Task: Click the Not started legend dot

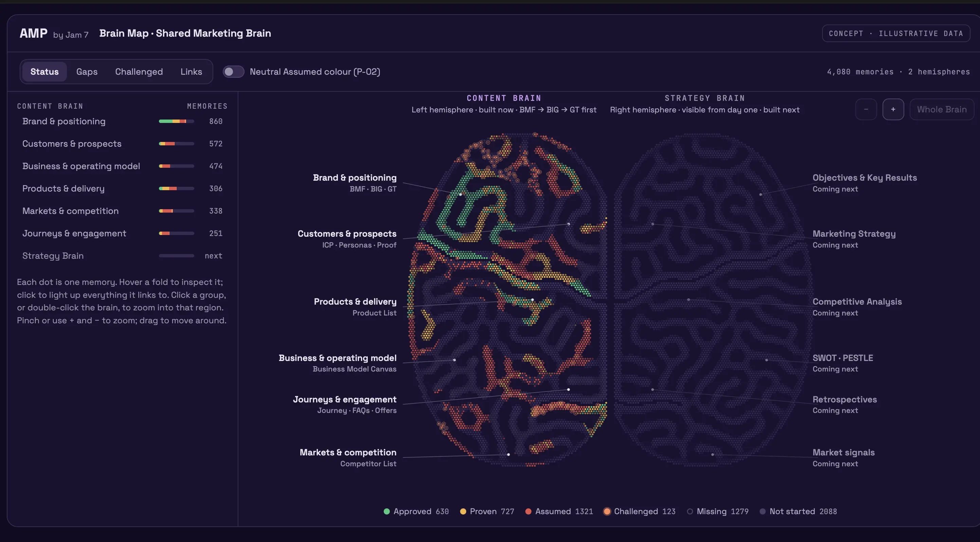Action: pyautogui.click(x=763, y=511)
